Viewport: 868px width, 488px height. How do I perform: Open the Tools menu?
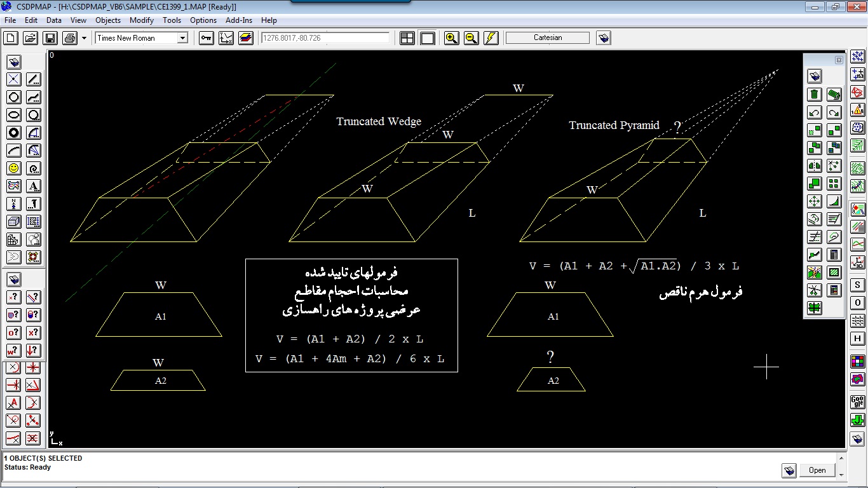click(172, 20)
